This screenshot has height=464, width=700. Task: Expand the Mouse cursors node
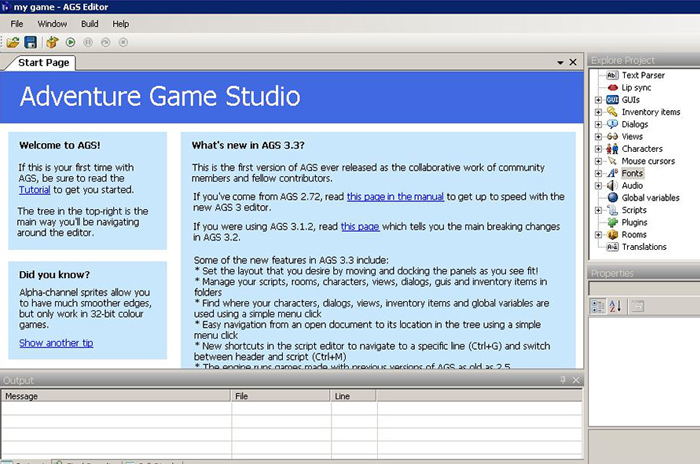point(598,161)
